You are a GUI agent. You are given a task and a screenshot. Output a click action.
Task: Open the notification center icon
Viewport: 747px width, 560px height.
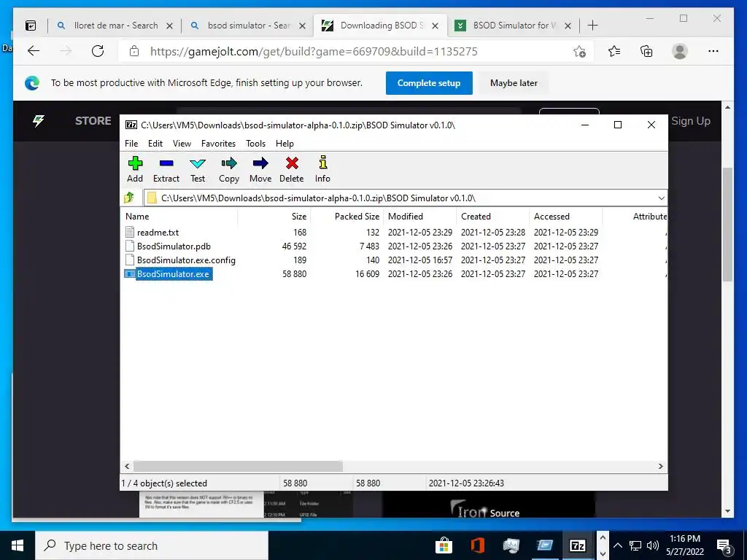pos(724,547)
